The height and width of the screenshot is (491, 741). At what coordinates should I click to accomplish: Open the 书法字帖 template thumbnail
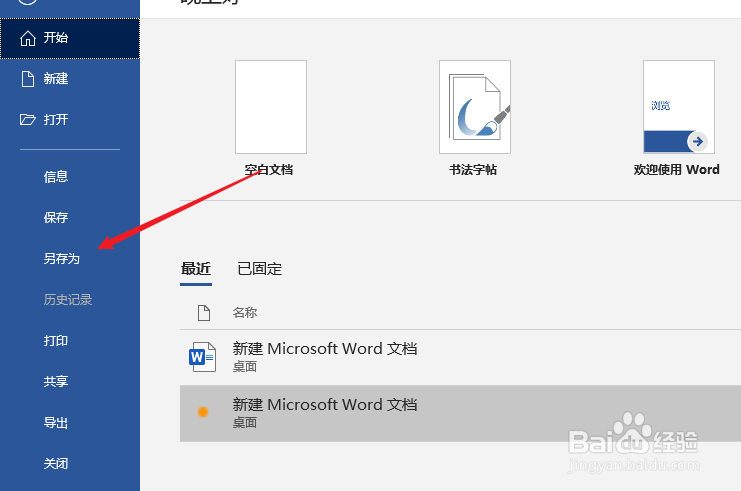tap(474, 107)
